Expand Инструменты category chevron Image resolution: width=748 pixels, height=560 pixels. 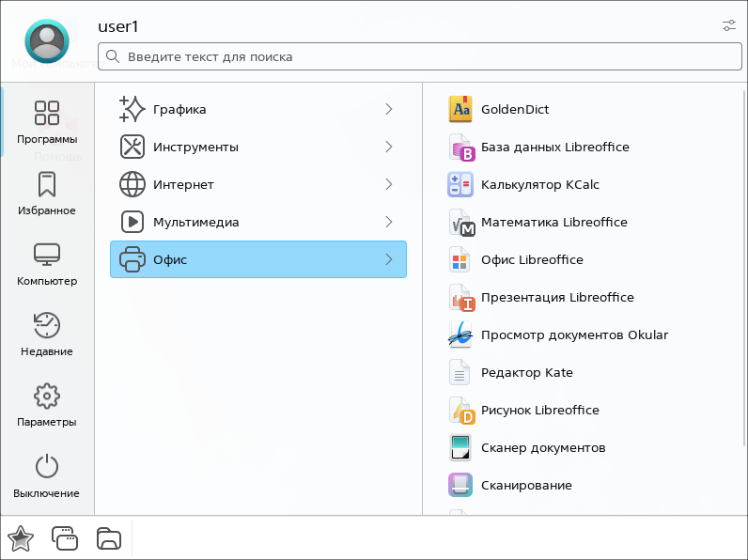389,147
